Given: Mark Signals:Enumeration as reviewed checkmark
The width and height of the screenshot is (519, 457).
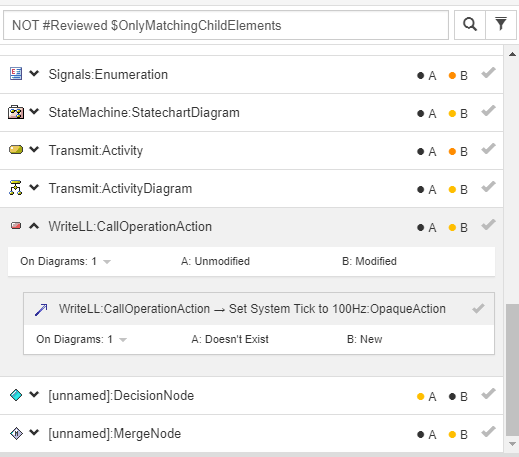Looking at the screenshot, I should 488,73.
